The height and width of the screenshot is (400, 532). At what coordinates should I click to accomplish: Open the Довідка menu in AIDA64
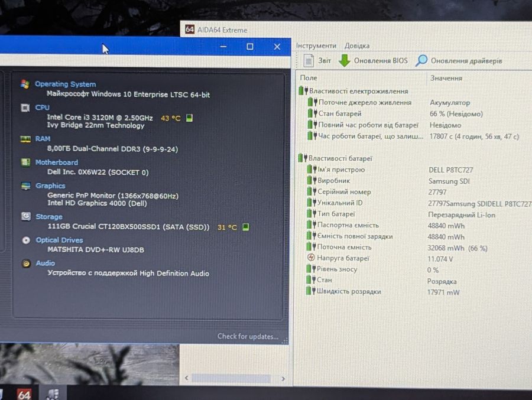[357, 46]
